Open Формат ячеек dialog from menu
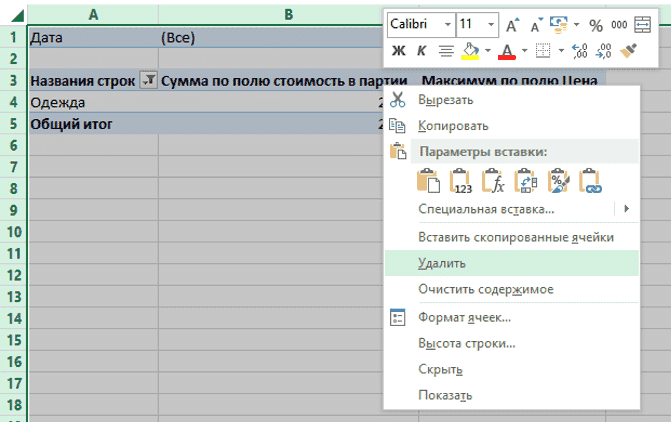The width and height of the screenshot is (672, 422). (x=464, y=317)
